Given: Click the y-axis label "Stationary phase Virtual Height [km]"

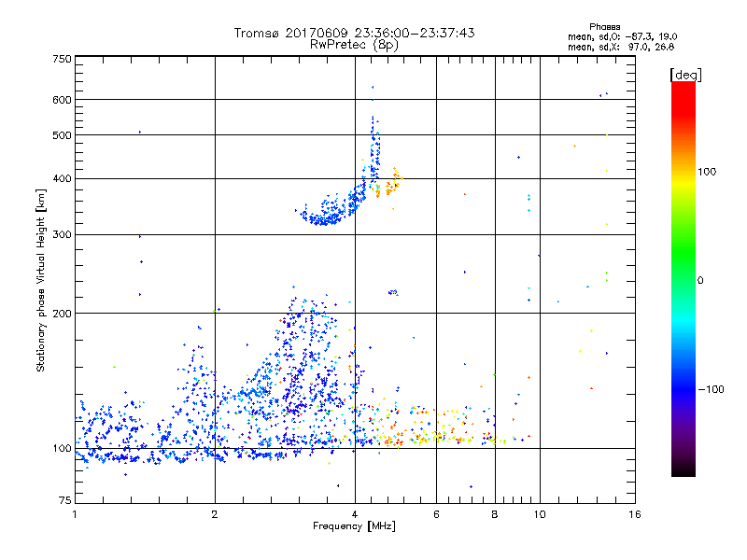Looking at the screenshot, I should point(40,280).
